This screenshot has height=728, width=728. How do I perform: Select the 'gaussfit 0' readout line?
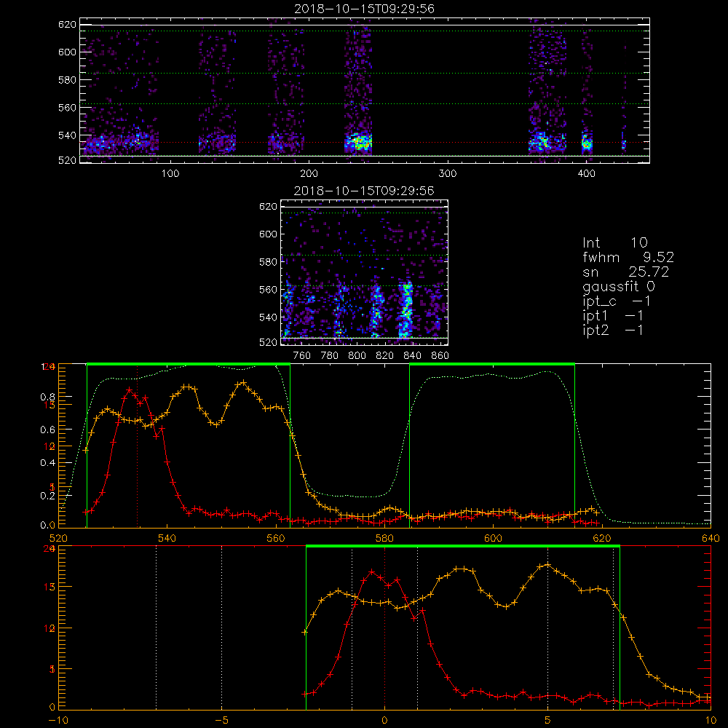click(x=618, y=286)
